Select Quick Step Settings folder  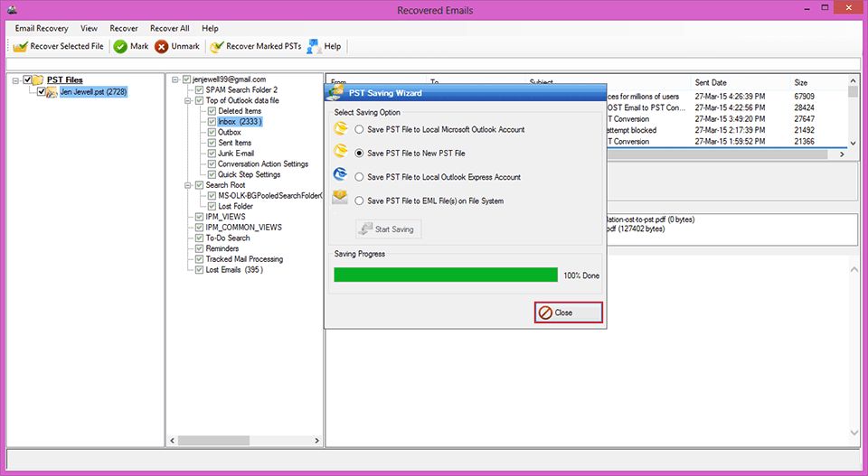[250, 174]
